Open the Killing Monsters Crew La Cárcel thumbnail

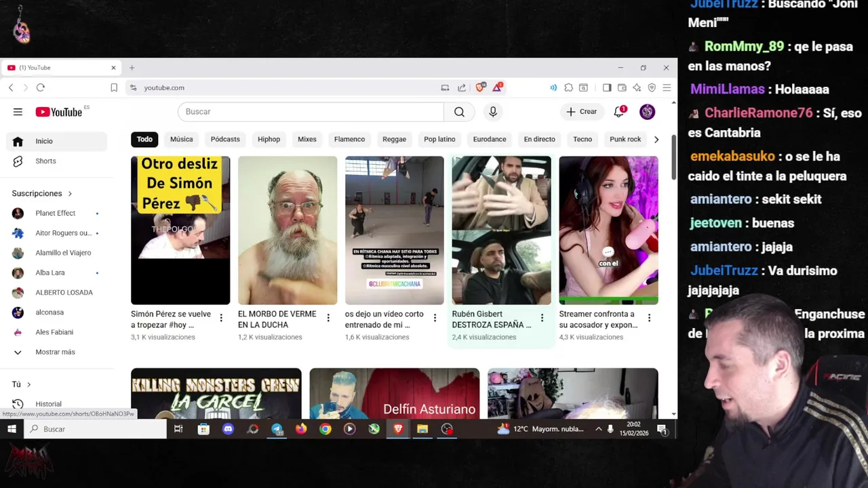216,394
